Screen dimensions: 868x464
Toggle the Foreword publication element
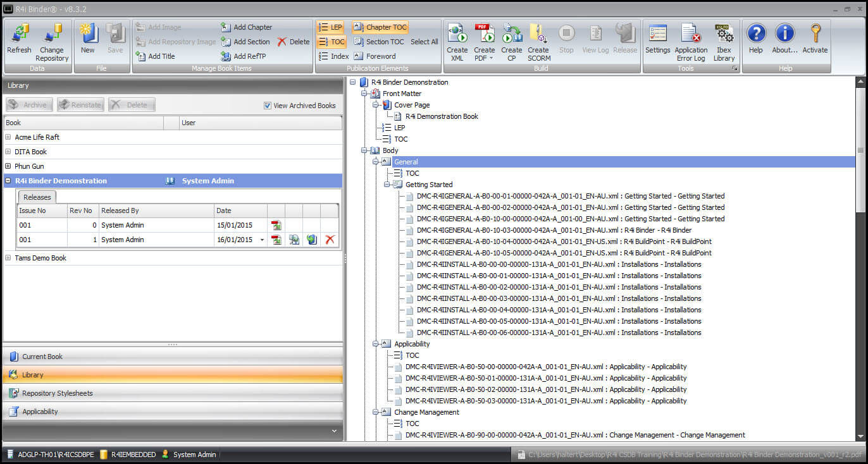[x=375, y=56]
